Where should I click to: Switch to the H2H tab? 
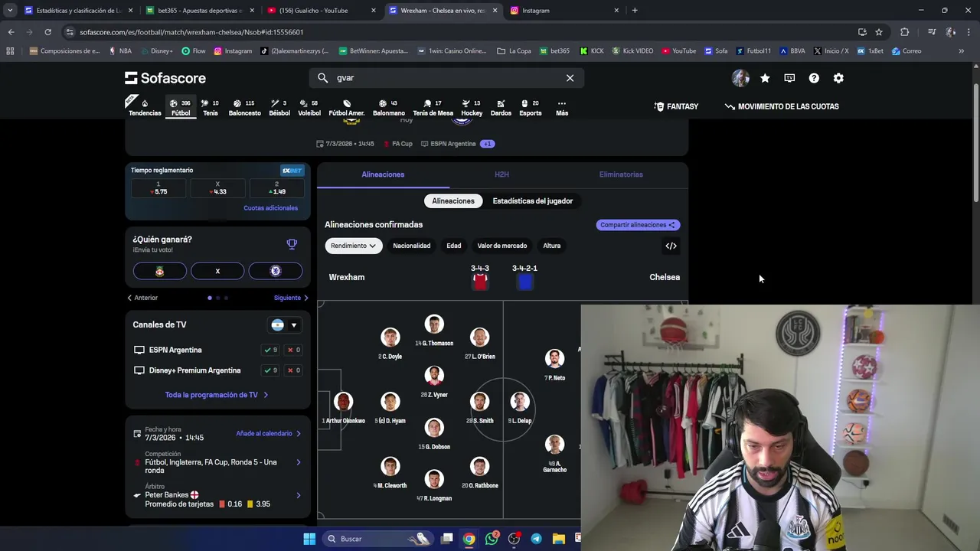click(x=501, y=174)
